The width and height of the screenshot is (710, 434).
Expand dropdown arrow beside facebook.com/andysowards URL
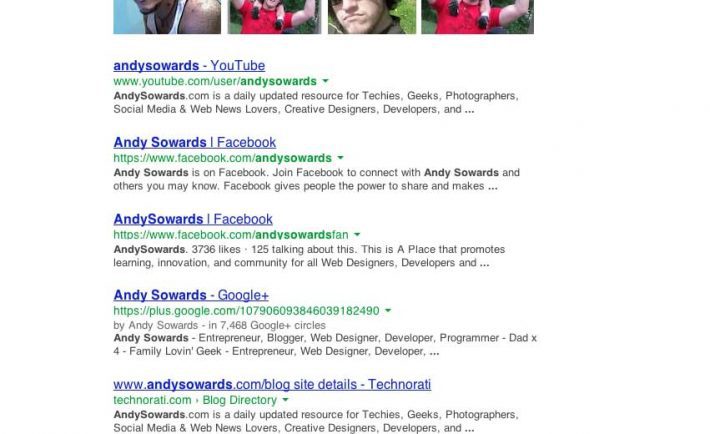click(341, 158)
